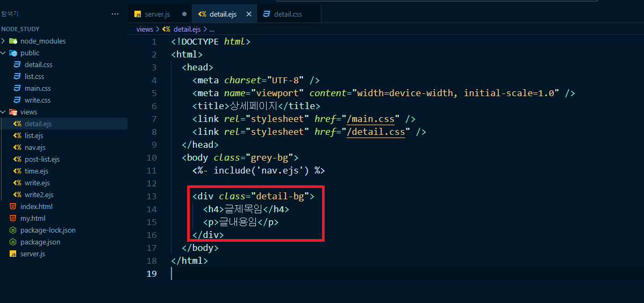Click the closing </html> tag

click(x=190, y=261)
